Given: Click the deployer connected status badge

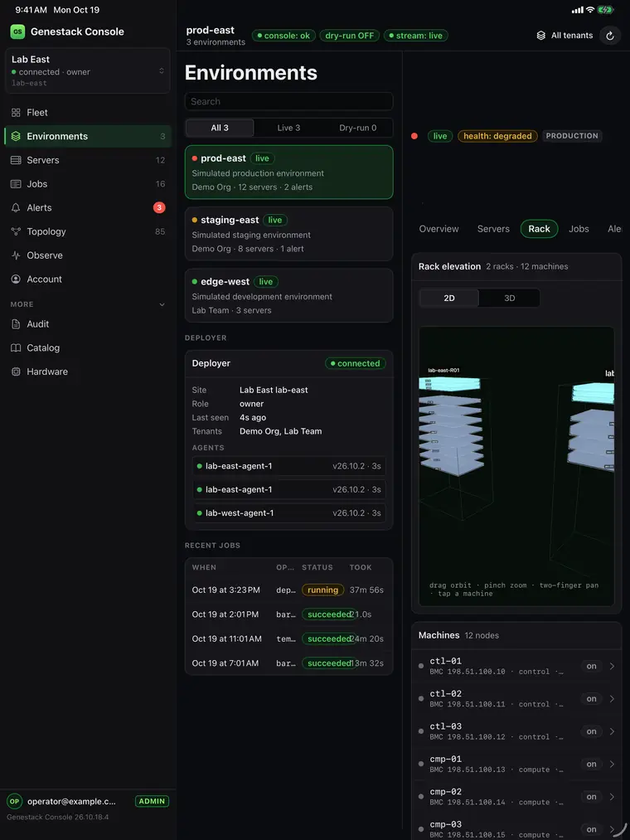Looking at the screenshot, I should point(355,363).
